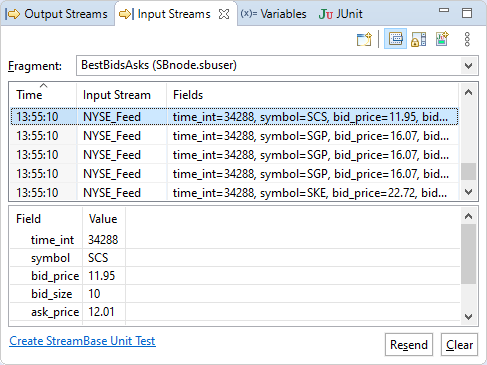Screen dimensions: 487x365
Task: Click the open new view toolbar icon
Action: 364,39
